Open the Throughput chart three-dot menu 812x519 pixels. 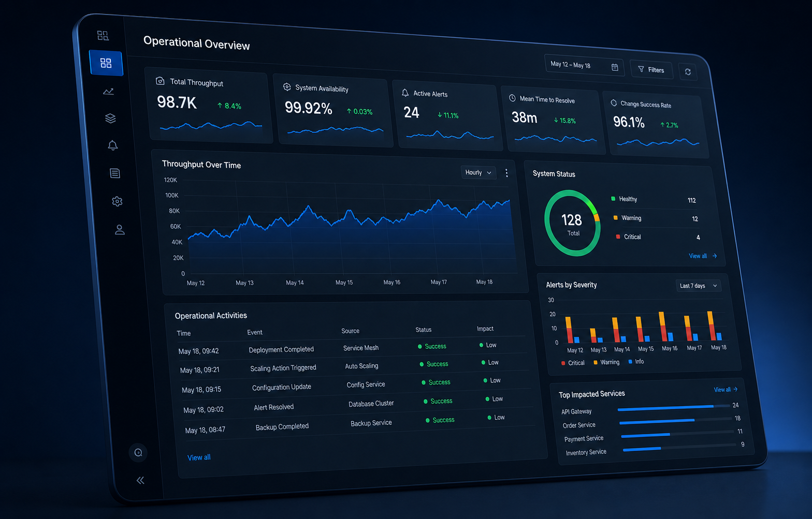(x=506, y=173)
